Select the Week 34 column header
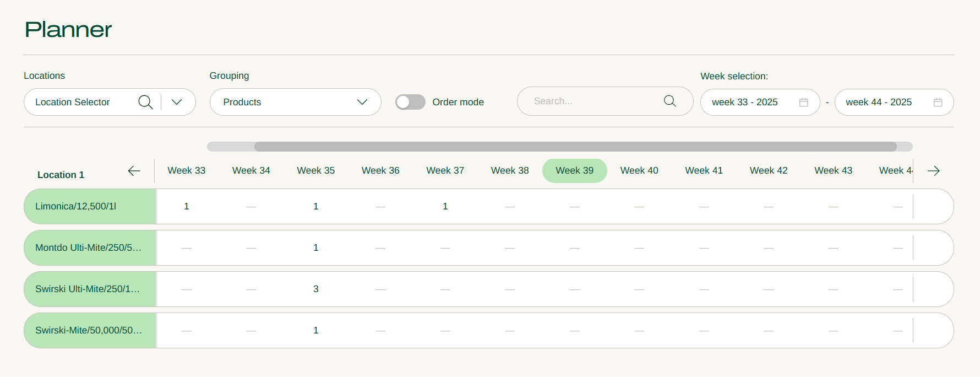 [x=251, y=171]
